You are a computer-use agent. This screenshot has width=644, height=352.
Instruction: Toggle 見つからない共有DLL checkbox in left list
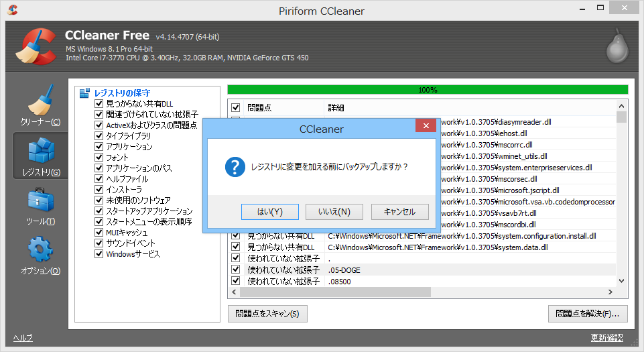[x=99, y=103]
